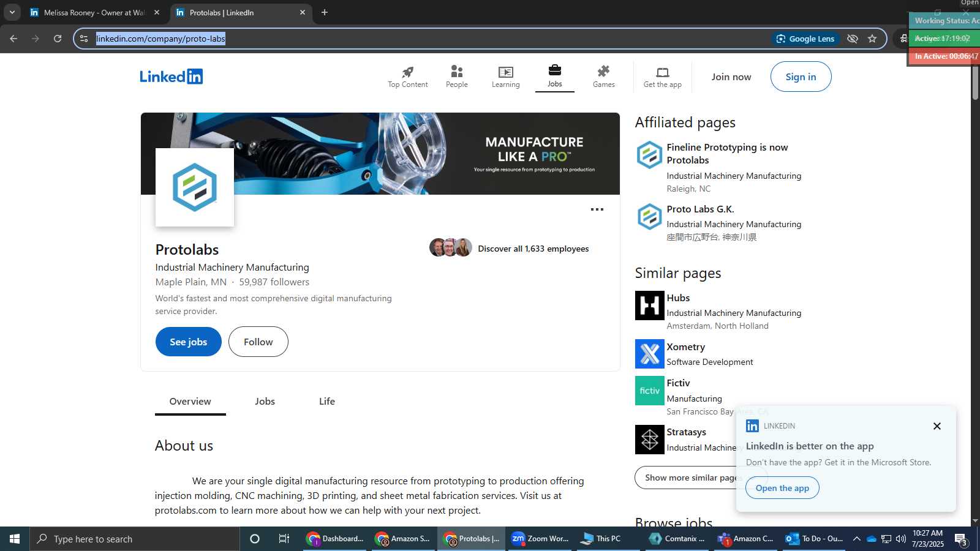Image resolution: width=980 pixels, height=551 pixels.
Task: Close the Melissa Rooney tab
Action: pos(157,12)
